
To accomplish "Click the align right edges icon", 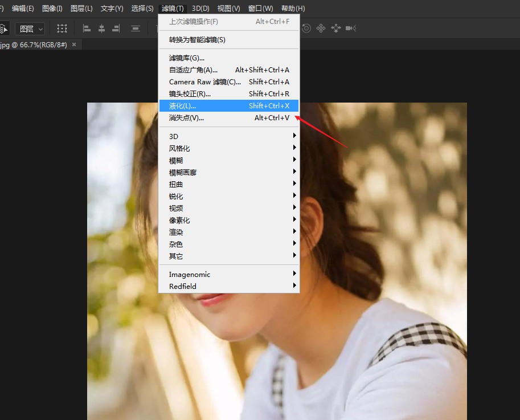I will coord(117,28).
